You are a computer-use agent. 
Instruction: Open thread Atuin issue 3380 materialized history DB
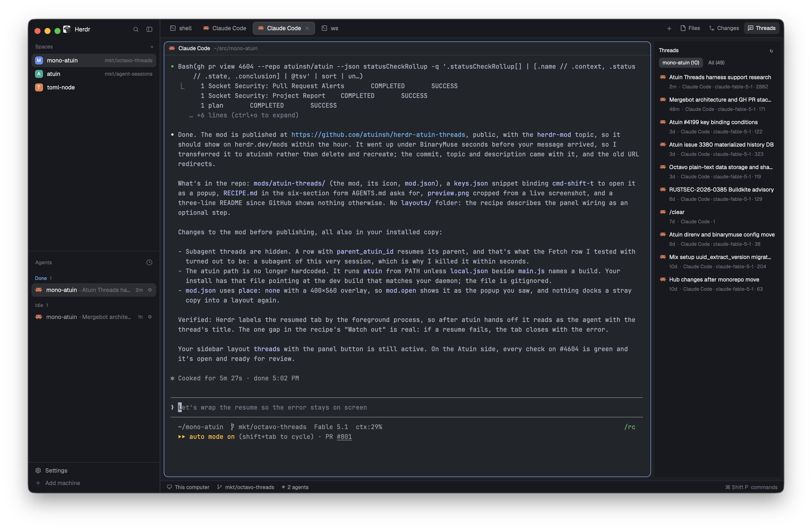pyautogui.click(x=717, y=149)
